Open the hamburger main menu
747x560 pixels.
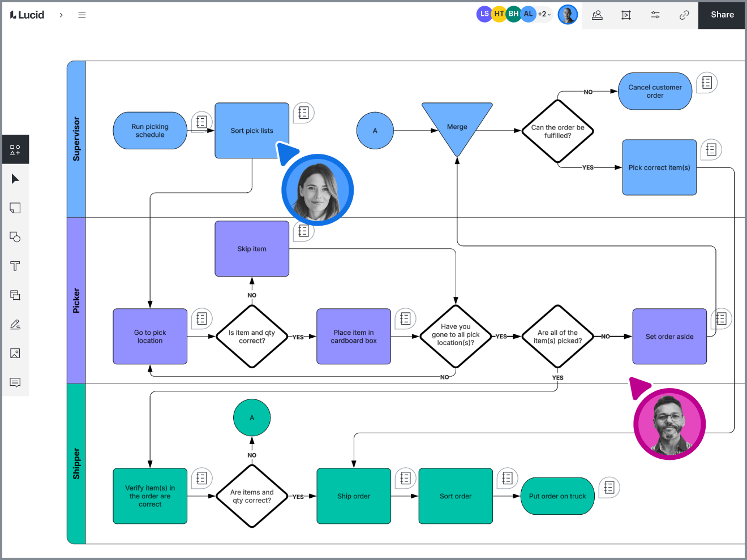click(x=82, y=15)
